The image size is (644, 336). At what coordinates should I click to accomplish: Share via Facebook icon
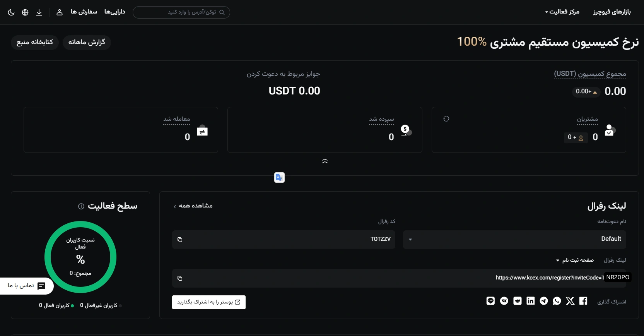pyautogui.click(x=583, y=301)
